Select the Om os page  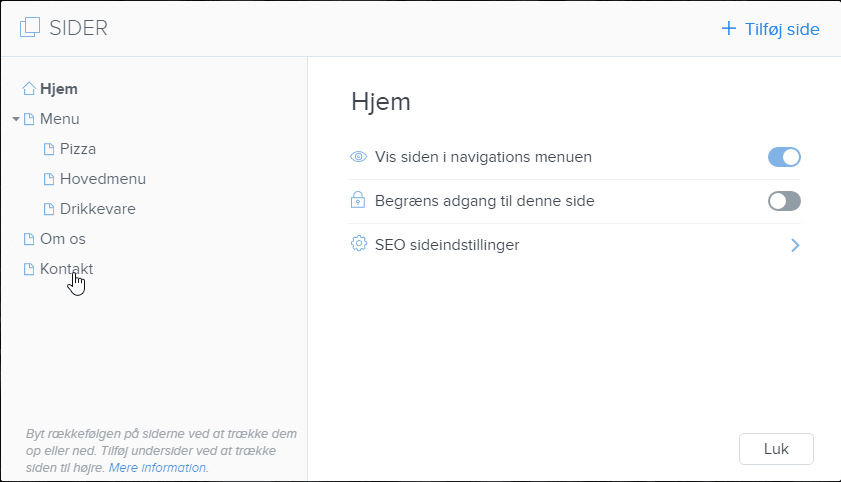(x=62, y=239)
